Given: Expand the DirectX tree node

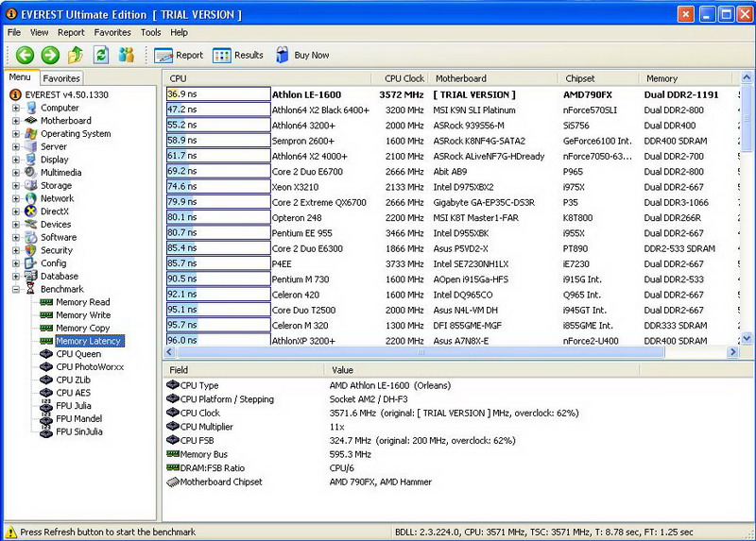Looking at the screenshot, I should point(16,211).
